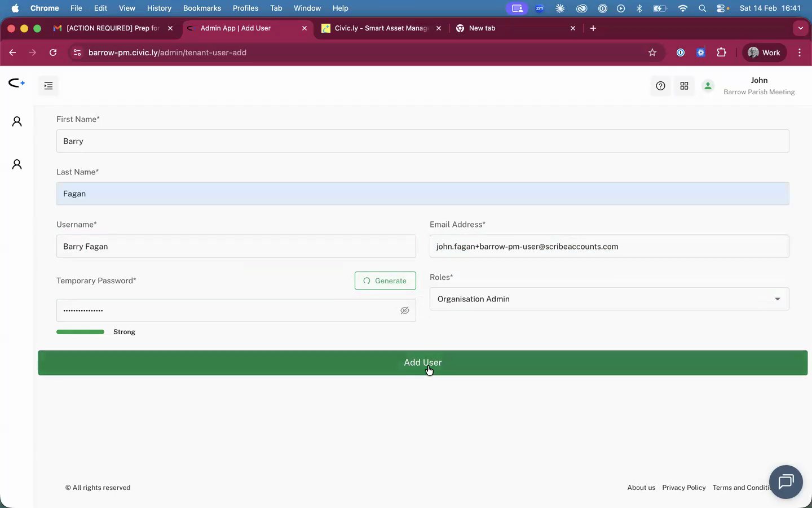Click inside the Username field
812x508 pixels.
[x=236, y=246]
